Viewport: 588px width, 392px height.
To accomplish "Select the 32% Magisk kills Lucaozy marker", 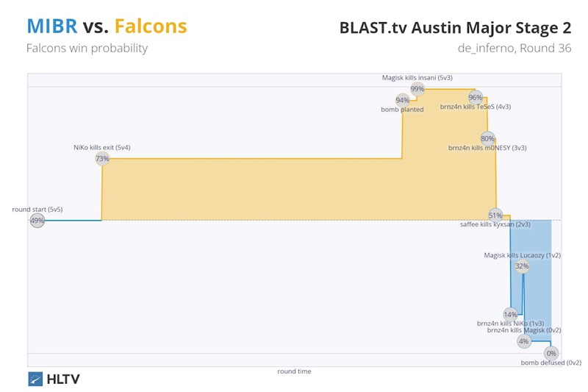I will (522, 266).
